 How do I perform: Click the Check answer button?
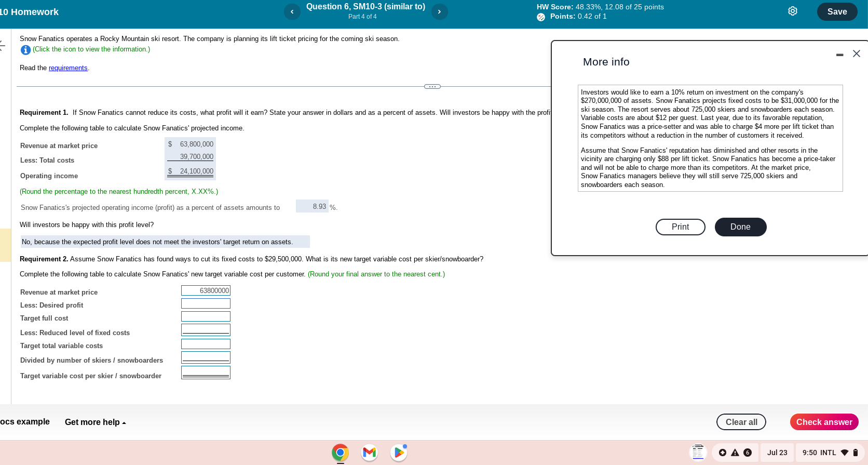pos(824,422)
